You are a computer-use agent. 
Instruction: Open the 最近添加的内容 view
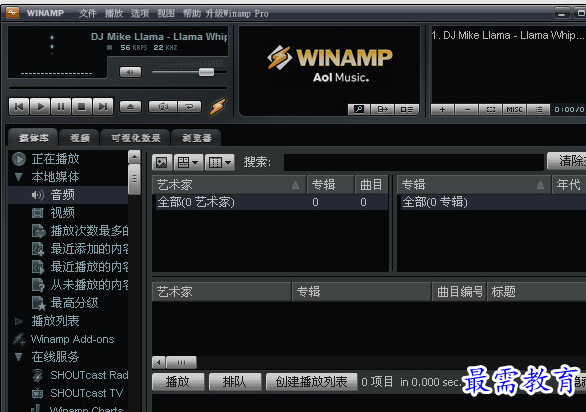coord(89,249)
